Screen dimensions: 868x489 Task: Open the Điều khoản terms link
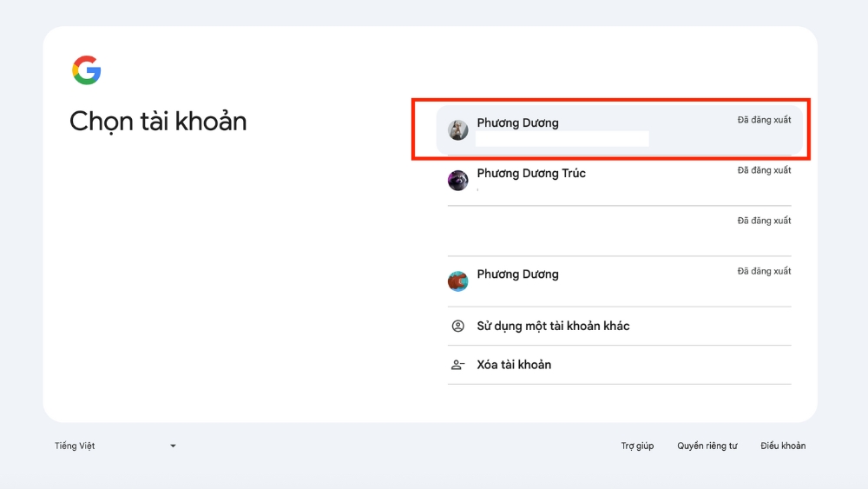[x=783, y=446]
